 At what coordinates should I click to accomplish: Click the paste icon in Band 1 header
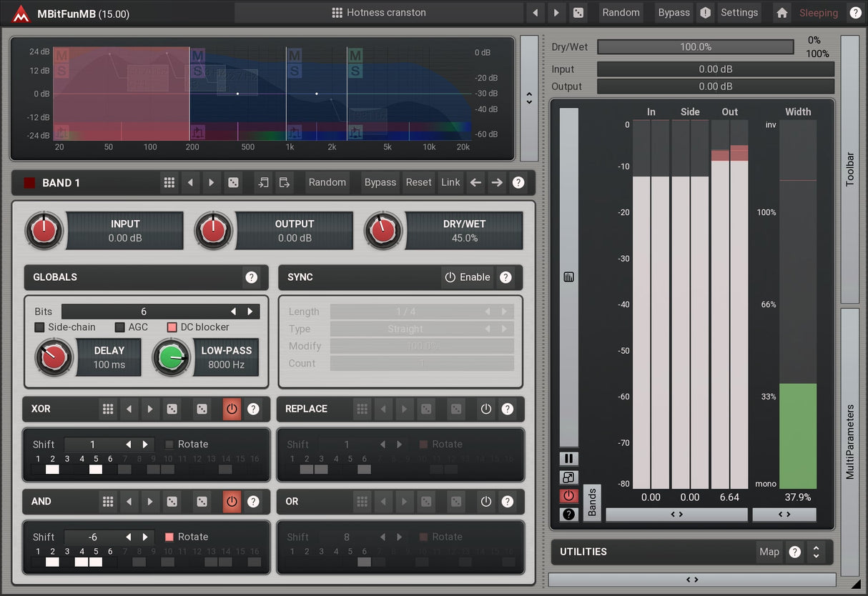coord(285,183)
